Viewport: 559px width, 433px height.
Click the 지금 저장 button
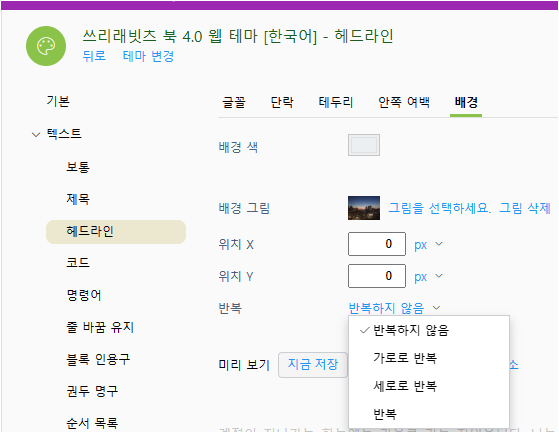[x=313, y=365]
